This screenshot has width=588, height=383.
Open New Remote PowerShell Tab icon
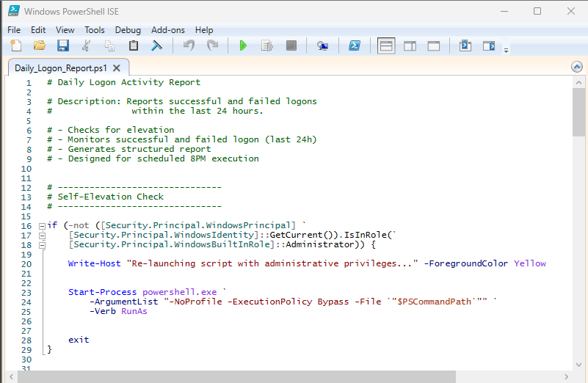322,45
